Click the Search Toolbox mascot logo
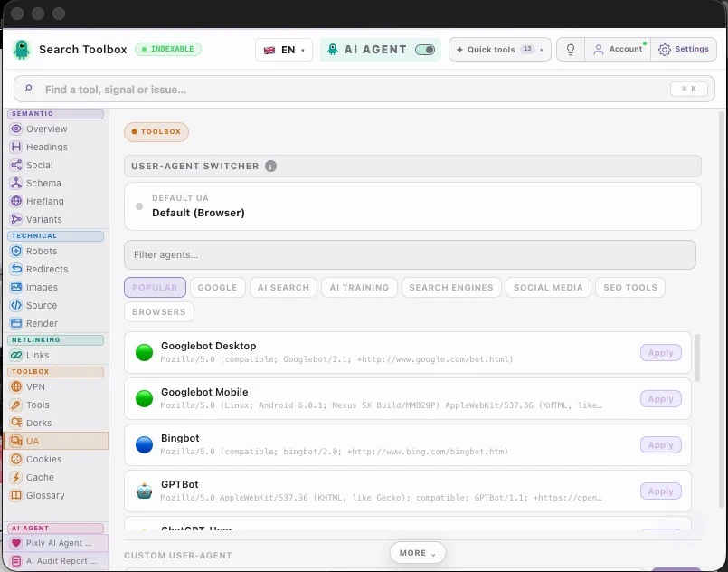The image size is (728, 572). coord(22,49)
